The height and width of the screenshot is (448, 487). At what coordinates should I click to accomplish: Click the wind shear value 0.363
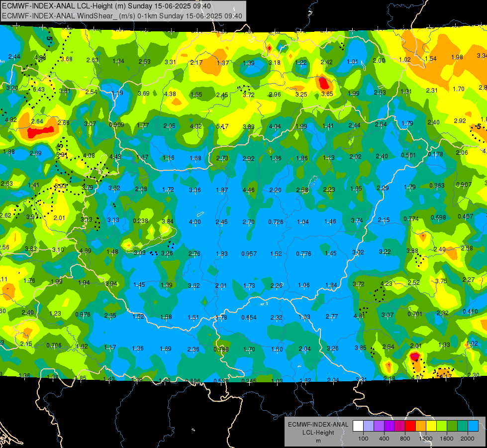point(437,186)
